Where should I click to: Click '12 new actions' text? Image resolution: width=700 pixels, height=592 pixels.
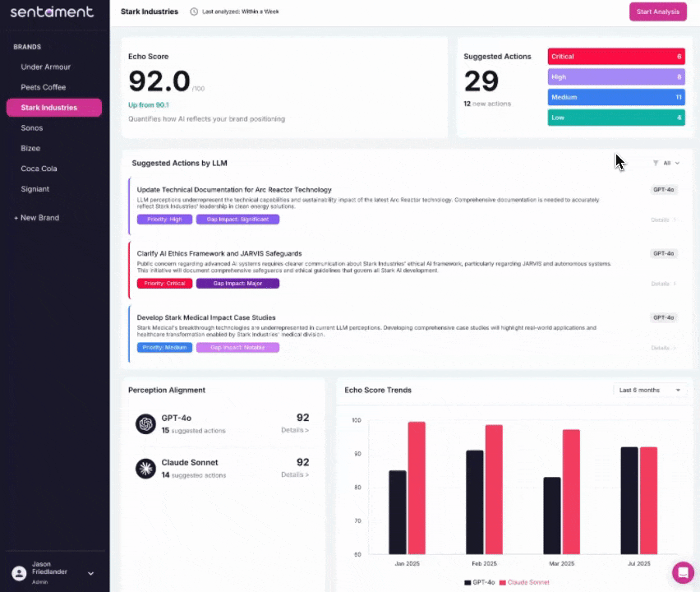[487, 104]
